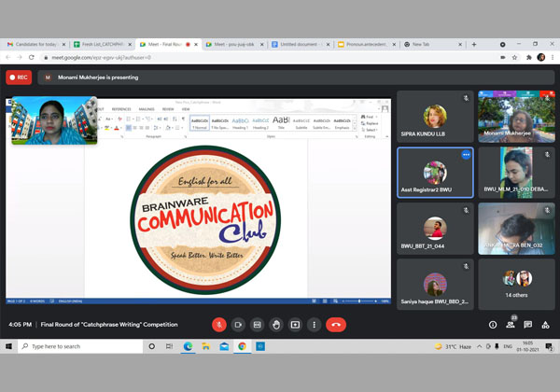The height and width of the screenshot is (392, 560).
Task: Click the red REC recording indicator
Action: click(18, 77)
